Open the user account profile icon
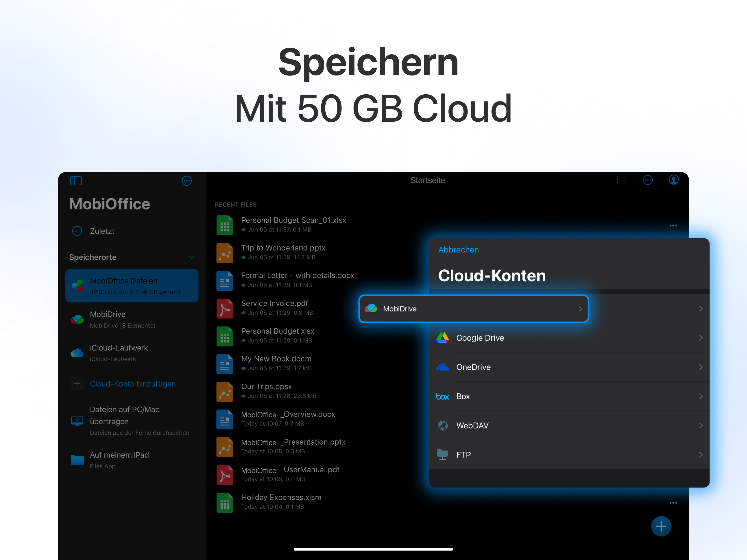 pyautogui.click(x=673, y=180)
